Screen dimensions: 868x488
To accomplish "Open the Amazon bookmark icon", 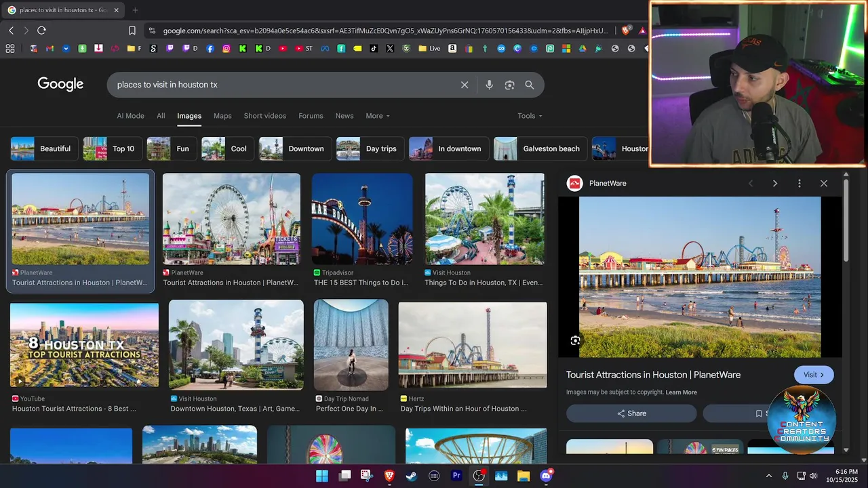I will click(452, 48).
